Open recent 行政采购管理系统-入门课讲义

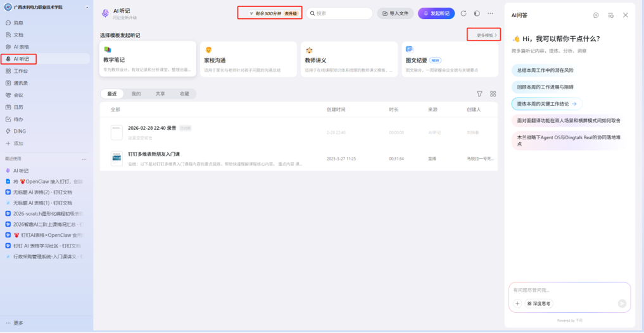(x=45, y=256)
